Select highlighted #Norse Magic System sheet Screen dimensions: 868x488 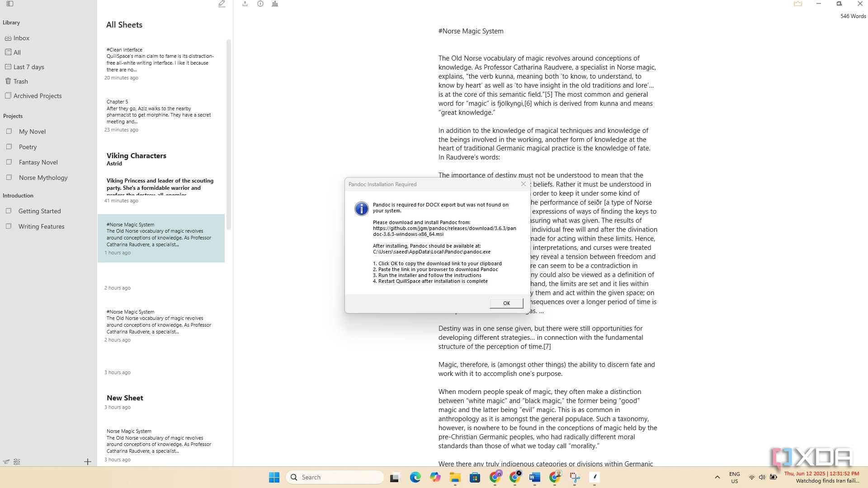[x=161, y=238]
